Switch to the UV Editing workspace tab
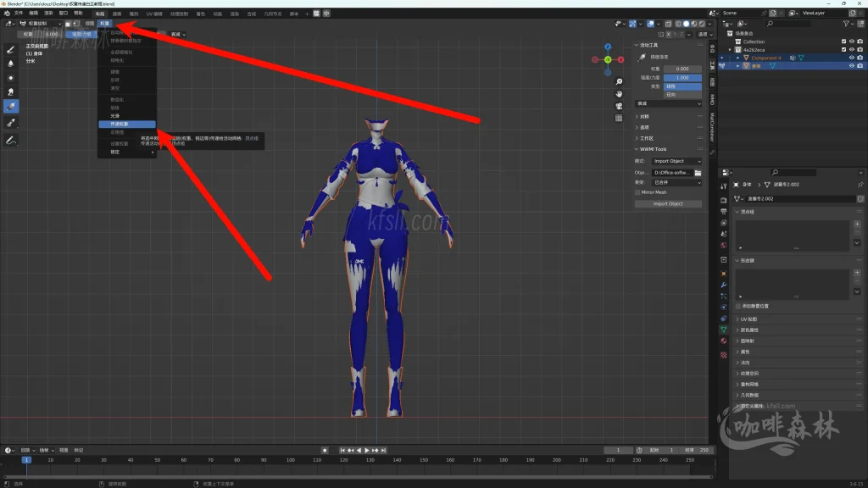Image resolution: width=868 pixels, height=488 pixels. 154,14
